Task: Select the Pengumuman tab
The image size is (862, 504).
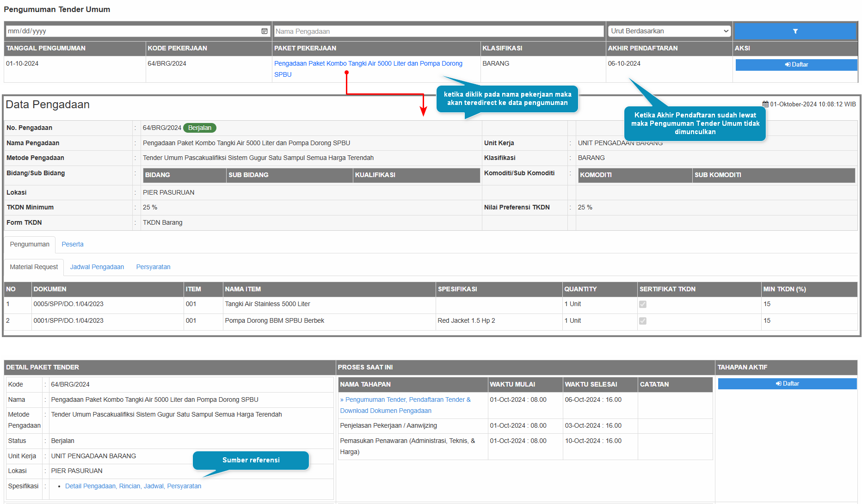Action: [x=30, y=245]
